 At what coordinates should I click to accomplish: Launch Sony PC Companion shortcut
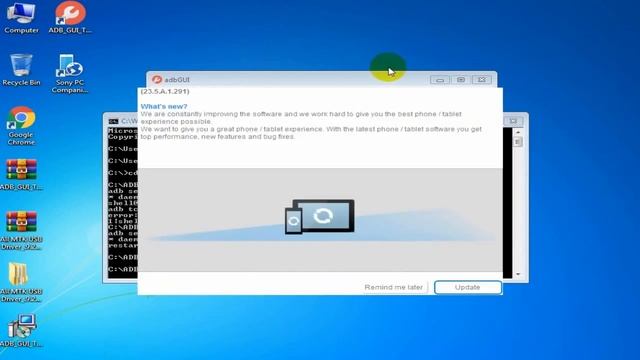(70, 73)
